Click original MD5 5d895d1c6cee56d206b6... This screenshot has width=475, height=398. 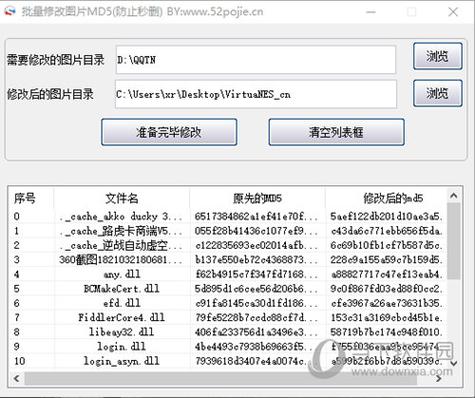pos(256,289)
